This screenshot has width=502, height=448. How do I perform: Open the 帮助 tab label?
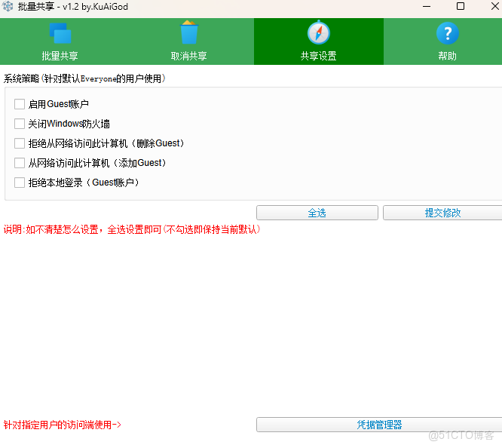448,56
